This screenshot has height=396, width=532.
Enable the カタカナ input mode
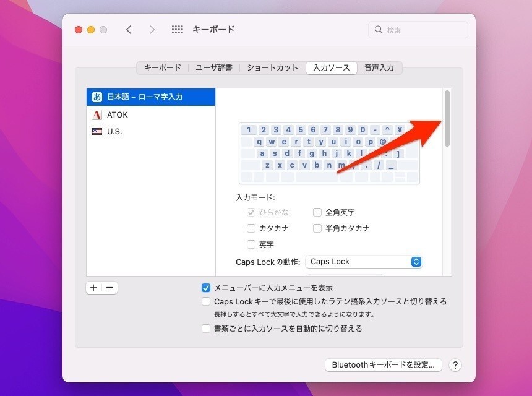[251, 228]
